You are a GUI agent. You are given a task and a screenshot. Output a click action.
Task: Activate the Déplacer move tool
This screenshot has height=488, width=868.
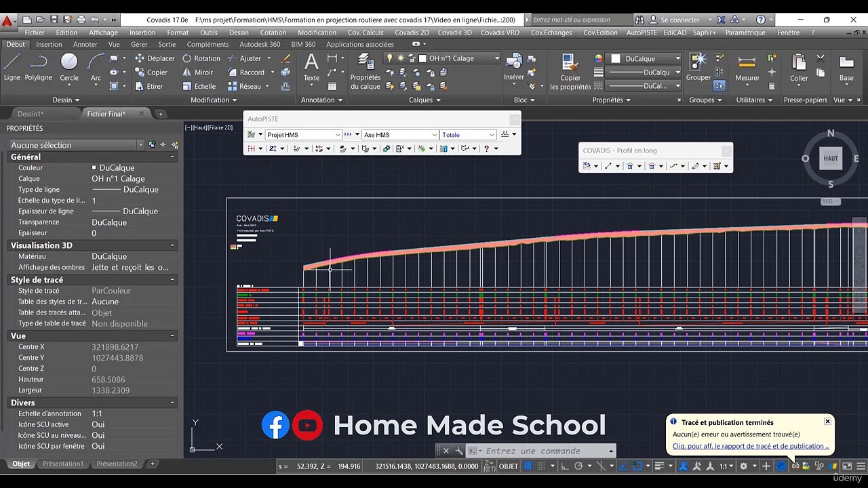coord(155,58)
